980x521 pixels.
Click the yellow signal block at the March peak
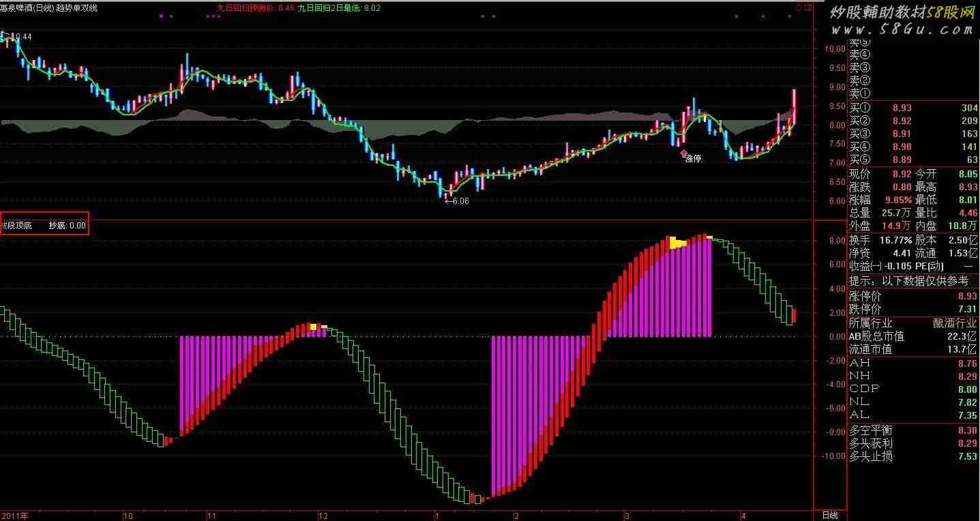(677, 243)
